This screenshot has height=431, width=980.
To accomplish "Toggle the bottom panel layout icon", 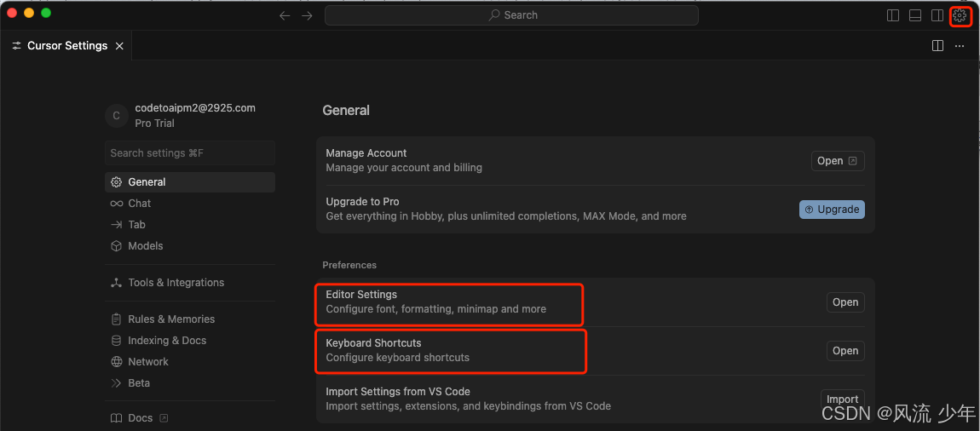I will coord(915,15).
